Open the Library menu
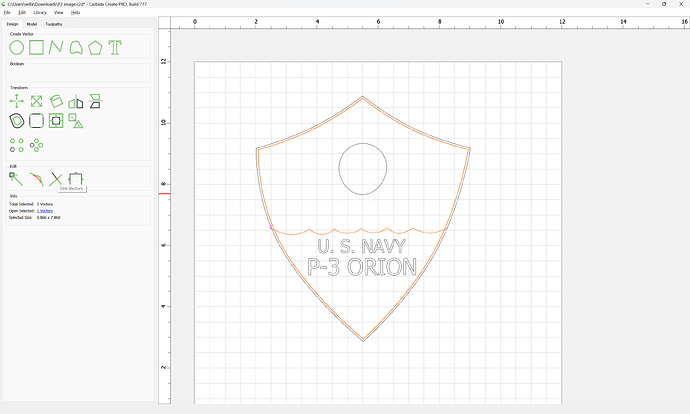Screen dimensions: 690x414 (x=39, y=12)
